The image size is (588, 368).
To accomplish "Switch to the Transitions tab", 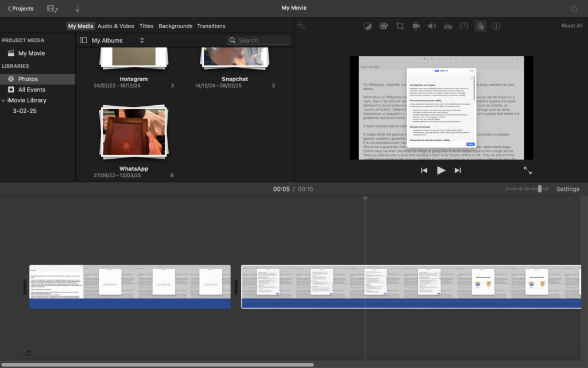I will tap(211, 26).
